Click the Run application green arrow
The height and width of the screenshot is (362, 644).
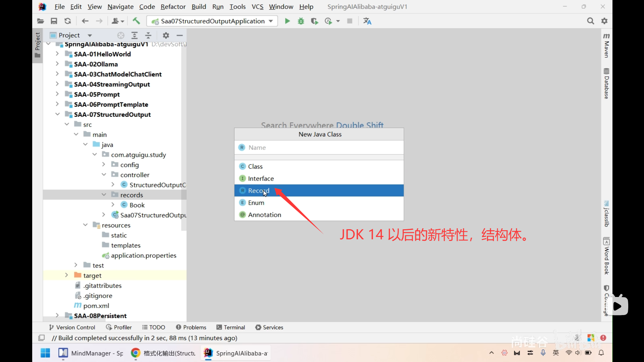coord(287,21)
